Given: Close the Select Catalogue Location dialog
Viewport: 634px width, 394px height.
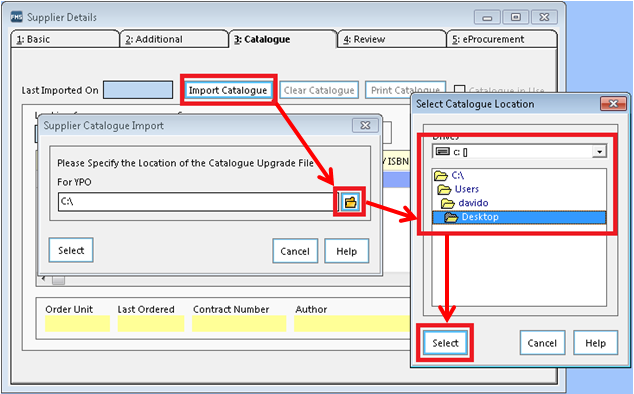Looking at the screenshot, I should click(x=613, y=104).
